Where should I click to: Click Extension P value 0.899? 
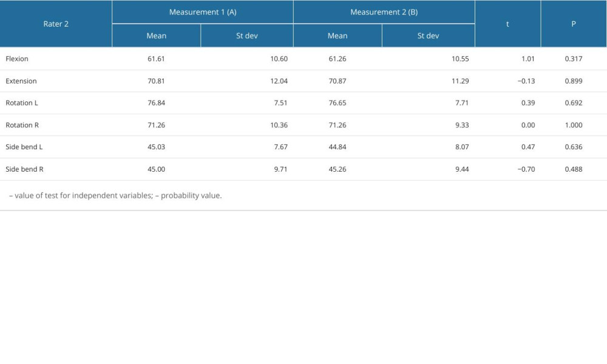click(574, 81)
